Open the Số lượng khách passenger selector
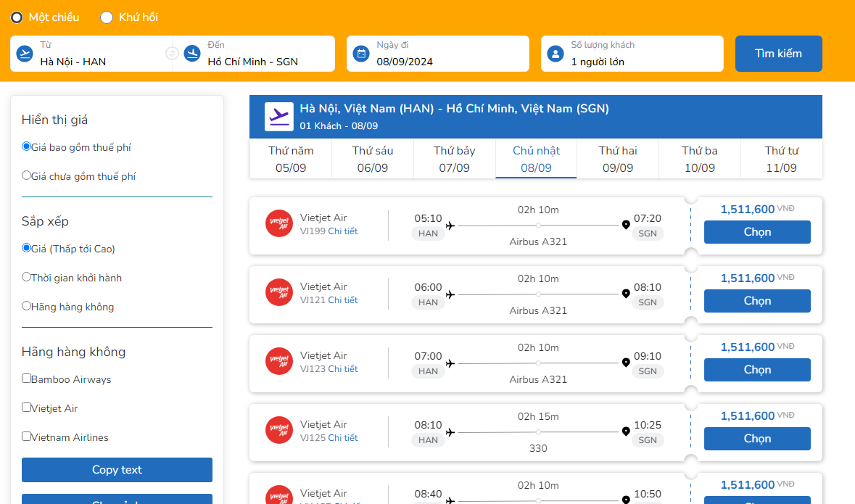 (632, 54)
